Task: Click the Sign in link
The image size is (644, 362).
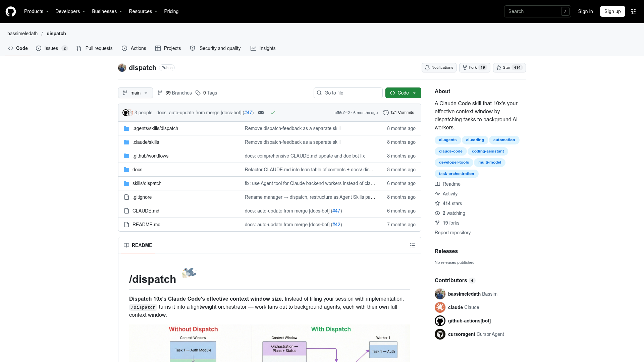Action: pyautogui.click(x=585, y=11)
